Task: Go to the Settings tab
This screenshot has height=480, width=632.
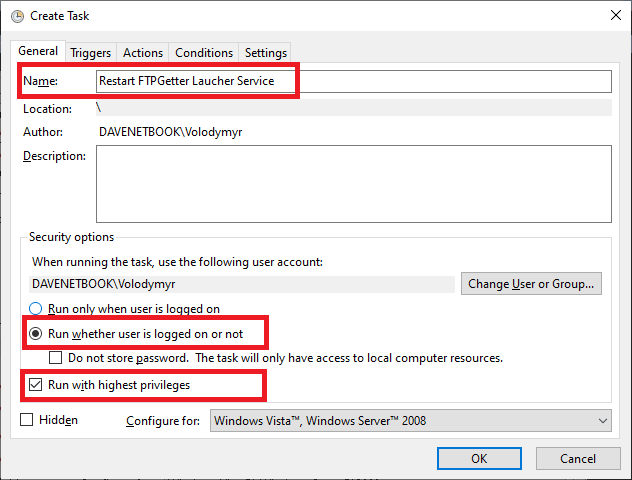Action: tap(266, 53)
